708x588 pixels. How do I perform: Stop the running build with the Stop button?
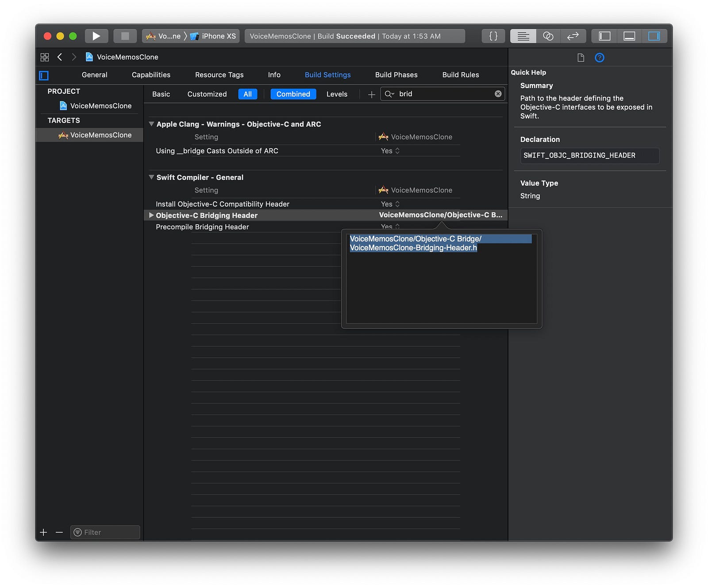point(125,36)
